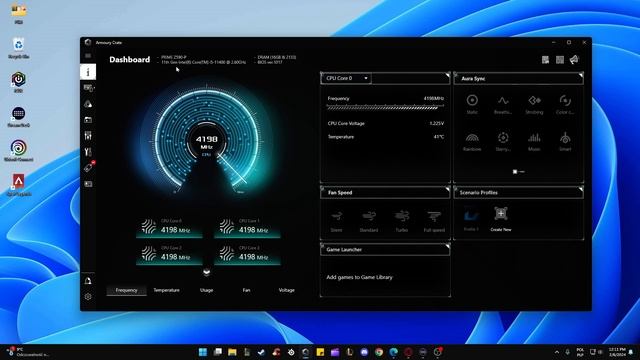
Task: Switch to the Usage tab
Action: [x=207, y=290]
